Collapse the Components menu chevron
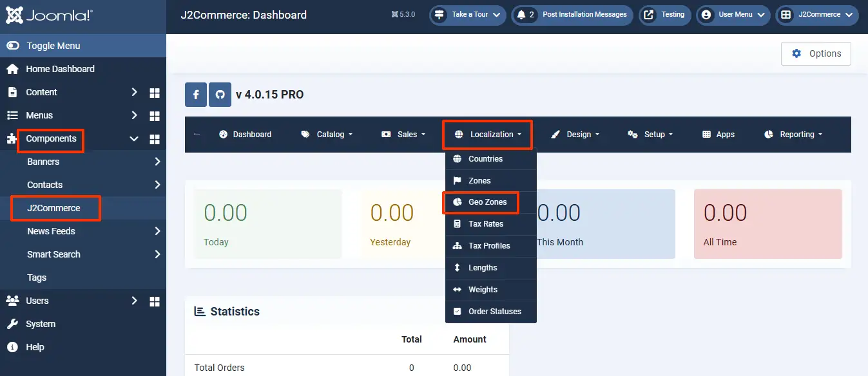Viewport: 868px width, 376px height. (x=134, y=138)
